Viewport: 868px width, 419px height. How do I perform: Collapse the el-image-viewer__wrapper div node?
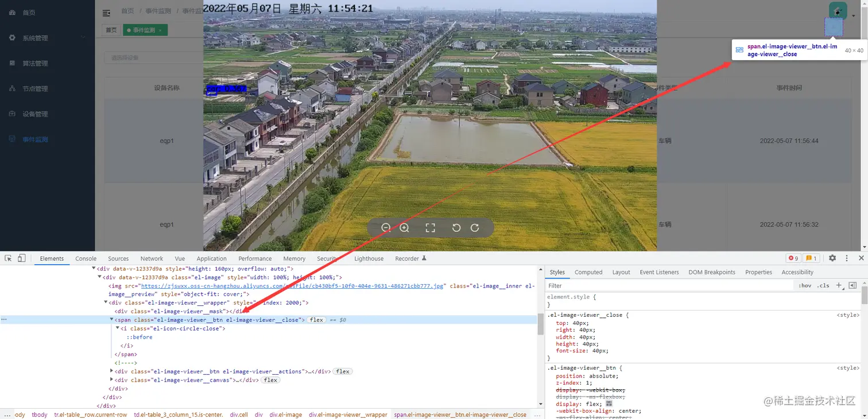click(x=106, y=302)
